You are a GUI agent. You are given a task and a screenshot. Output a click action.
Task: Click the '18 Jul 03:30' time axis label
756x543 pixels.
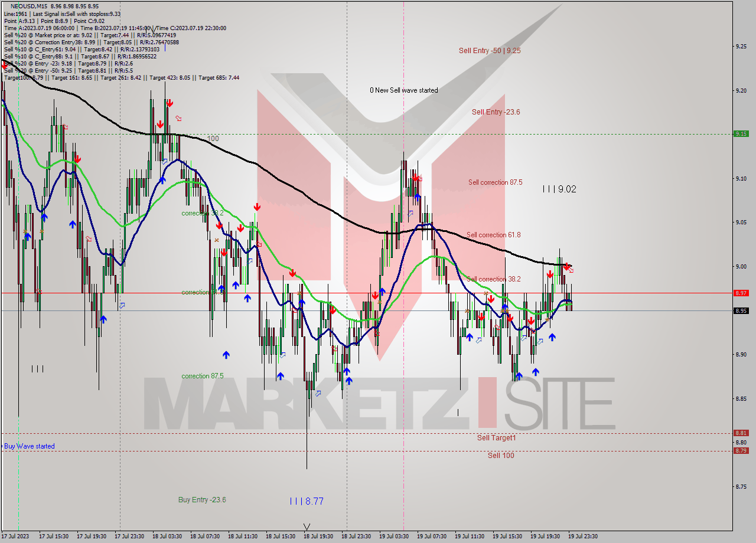point(167,537)
